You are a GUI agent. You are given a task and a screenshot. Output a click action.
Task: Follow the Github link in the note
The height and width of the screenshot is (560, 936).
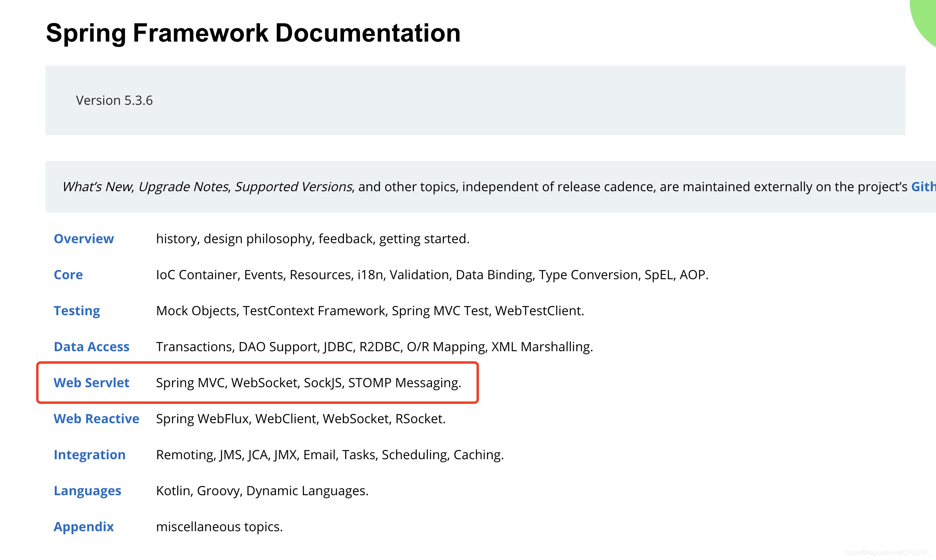point(924,187)
